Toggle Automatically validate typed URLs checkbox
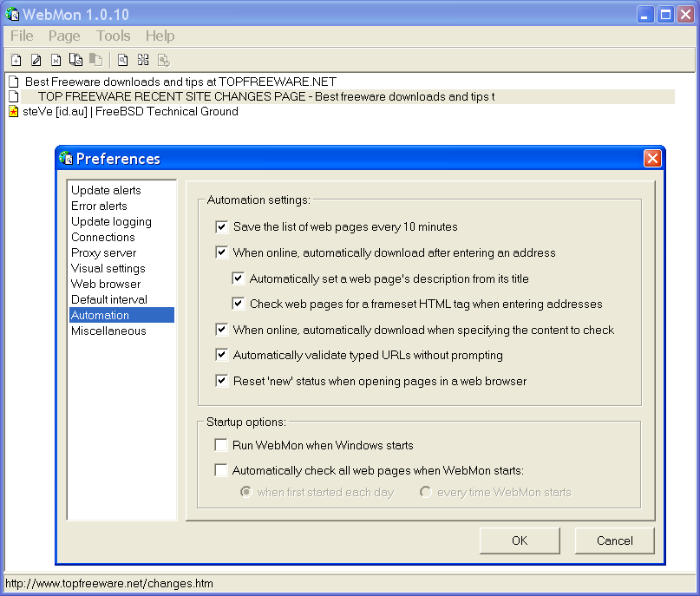 tap(221, 355)
